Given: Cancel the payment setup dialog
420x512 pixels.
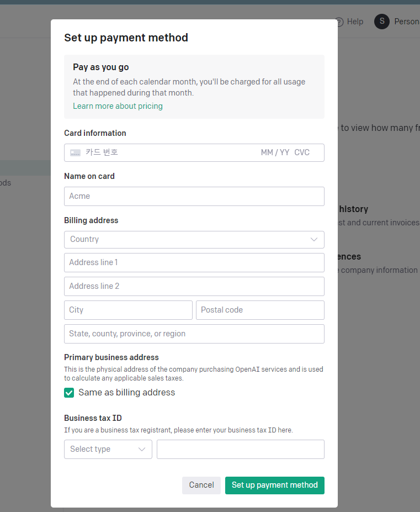Looking at the screenshot, I should [x=201, y=485].
